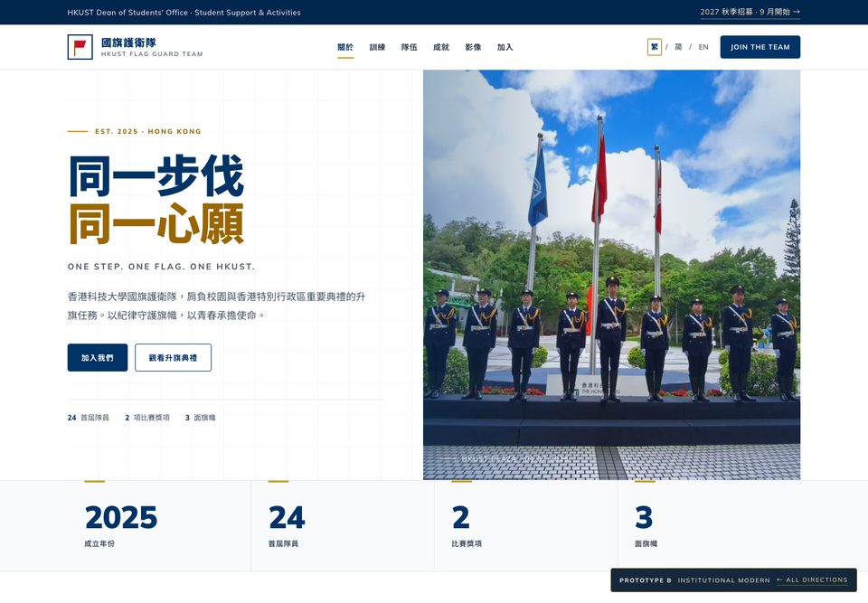Viewport: 868px width, 603px height.
Task: Click the small 2 項比賽獎項 text
Action: pos(147,418)
